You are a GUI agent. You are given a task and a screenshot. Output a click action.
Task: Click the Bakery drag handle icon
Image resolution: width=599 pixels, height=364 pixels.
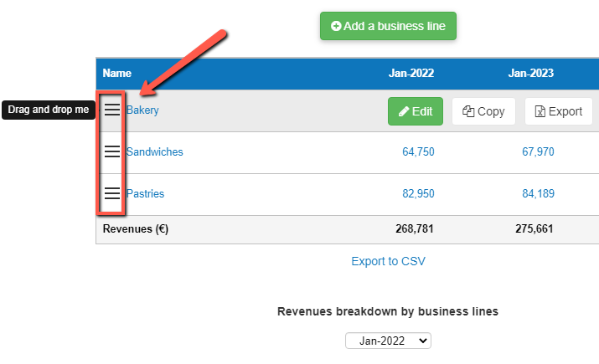[112, 110]
